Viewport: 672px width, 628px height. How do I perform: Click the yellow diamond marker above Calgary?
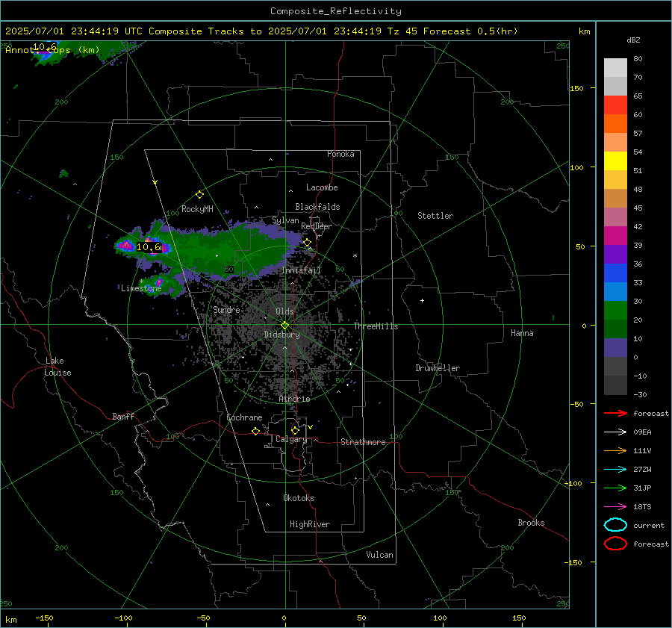(295, 430)
